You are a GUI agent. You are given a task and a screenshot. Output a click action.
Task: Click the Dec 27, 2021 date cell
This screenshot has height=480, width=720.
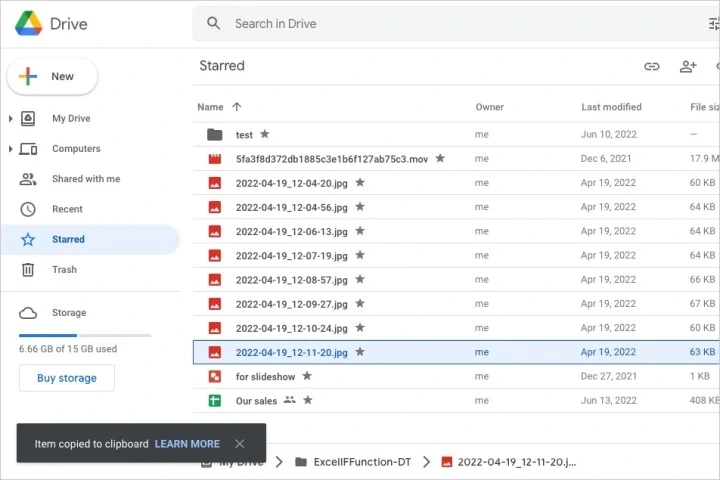coord(609,376)
